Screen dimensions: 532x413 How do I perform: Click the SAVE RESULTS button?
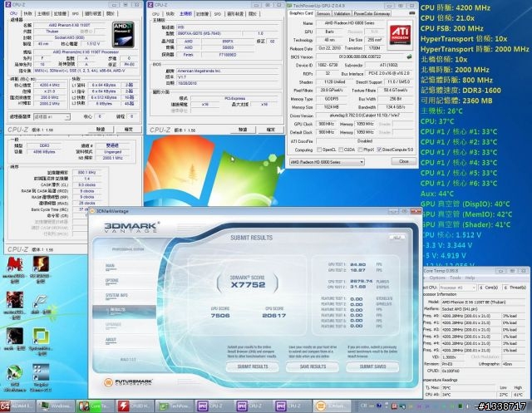click(313, 366)
